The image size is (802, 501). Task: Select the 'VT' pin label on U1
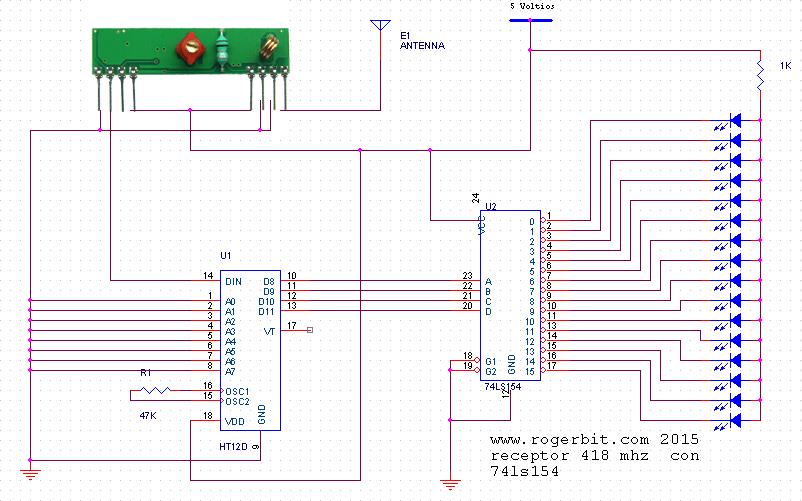270,332
